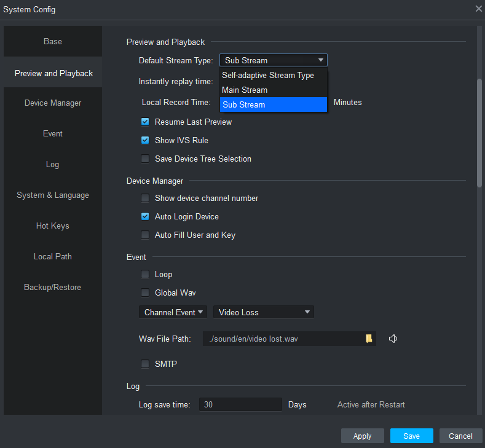Screen dimensions: 485x448
Task: Click the Log save time field
Action: click(240, 404)
